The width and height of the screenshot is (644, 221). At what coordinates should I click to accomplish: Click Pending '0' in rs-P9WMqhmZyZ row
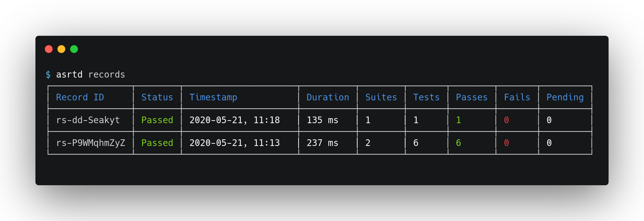point(549,143)
